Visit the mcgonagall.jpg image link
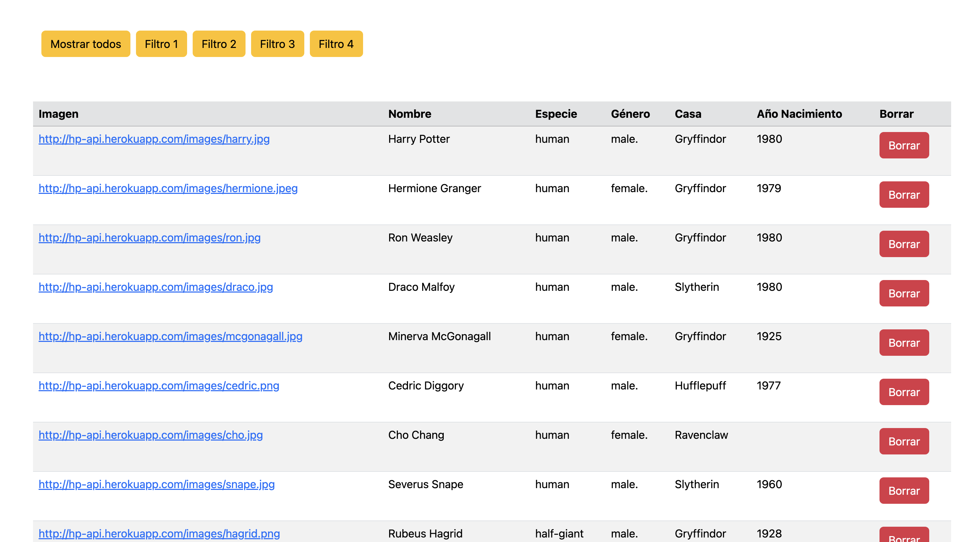980x542 pixels. [170, 336]
